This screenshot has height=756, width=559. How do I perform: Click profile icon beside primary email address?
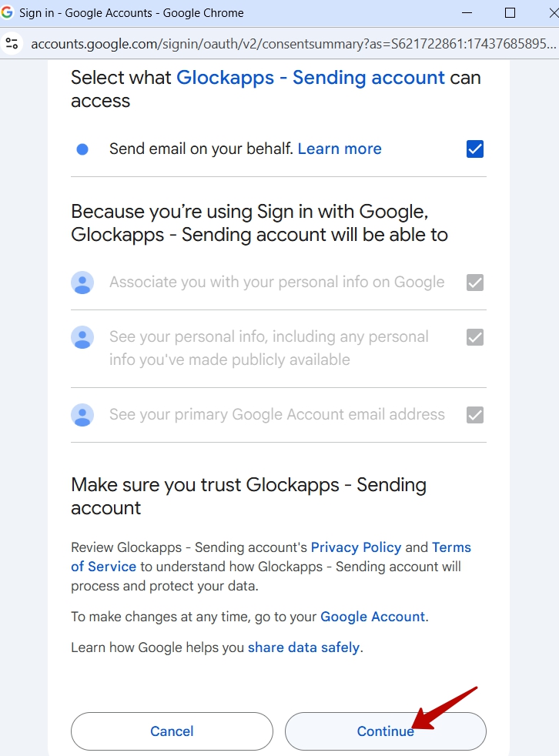82,415
